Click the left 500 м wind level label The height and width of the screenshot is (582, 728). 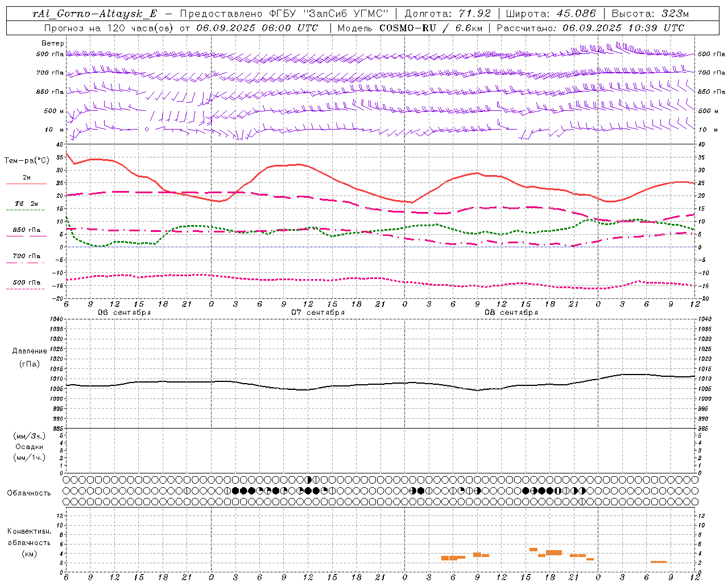click(54, 111)
